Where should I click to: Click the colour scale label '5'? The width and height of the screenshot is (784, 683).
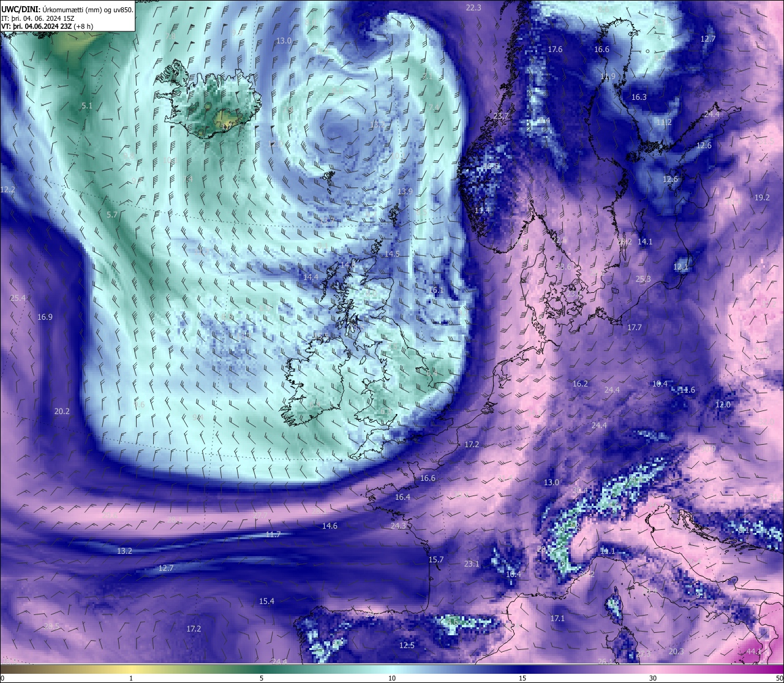pyautogui.click(x=262, y=678)
